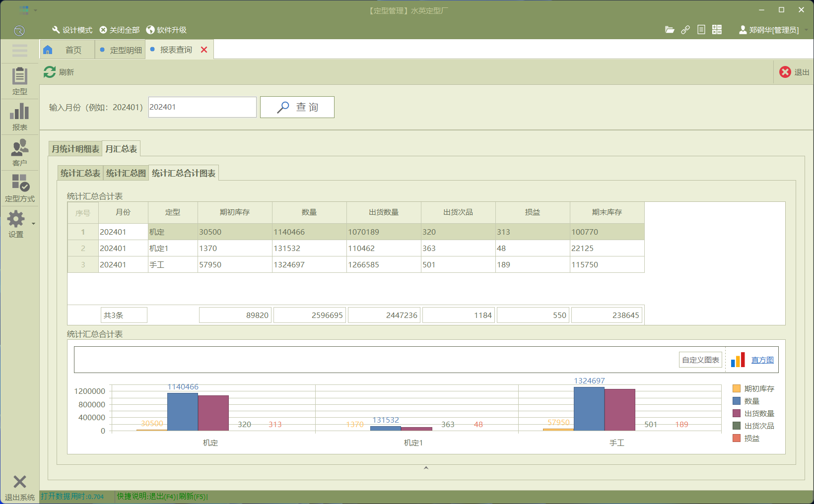Click the grid layout icon
The height and width of the screenshot is (504, 814).
pos(717,30)
